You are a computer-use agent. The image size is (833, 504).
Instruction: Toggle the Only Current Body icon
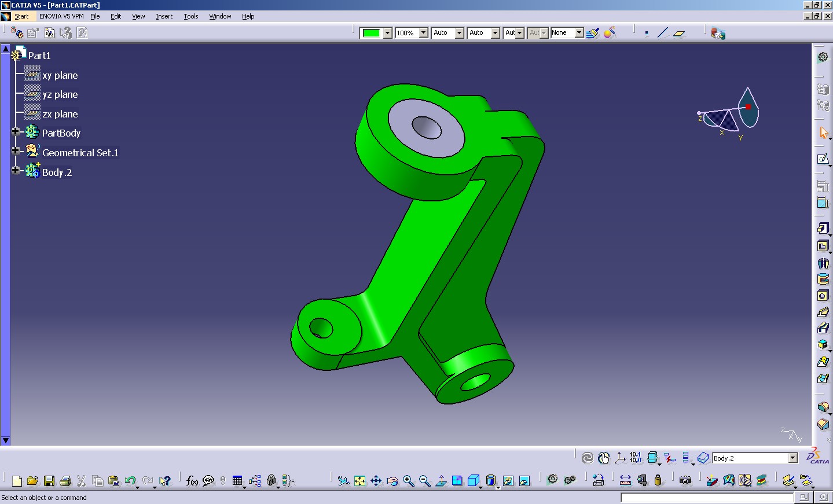click(x=652, y=458)
